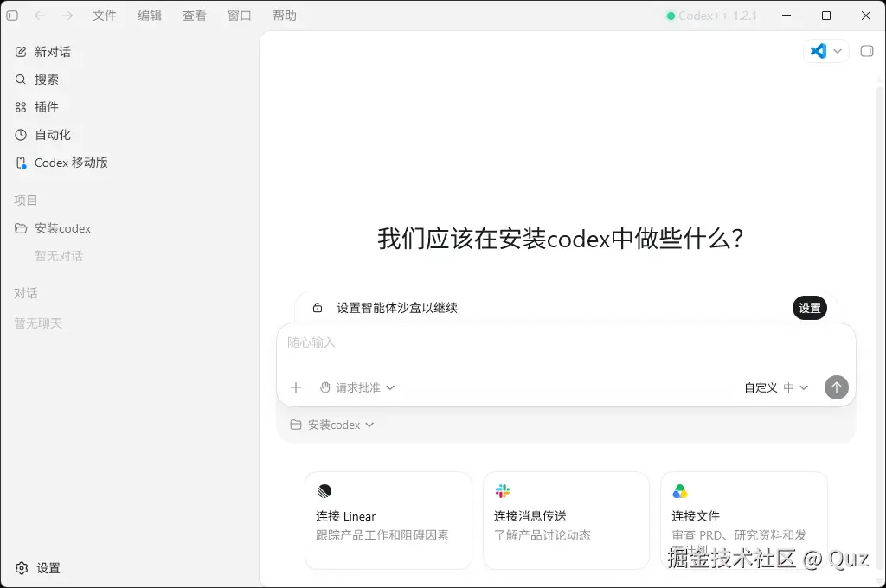Click the VS Code icon at top right
The height and width of the screenshot is (588, 886).
point(819,51)
